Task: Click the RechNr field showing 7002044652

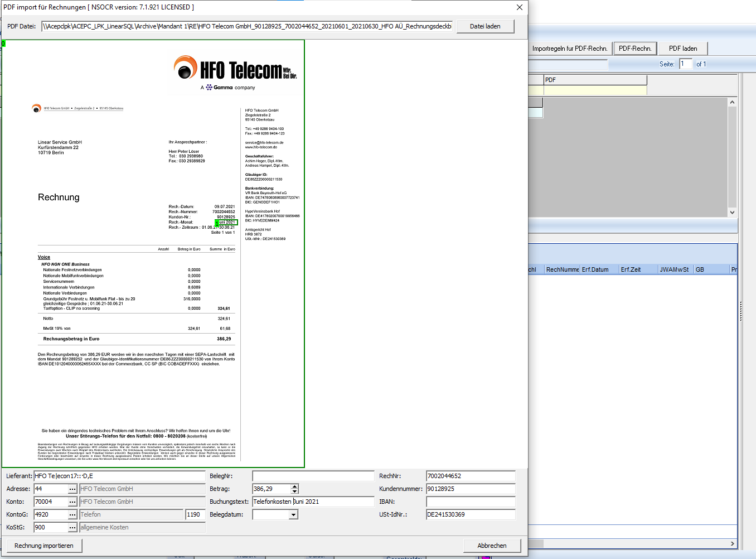Action: click(471, 476)
